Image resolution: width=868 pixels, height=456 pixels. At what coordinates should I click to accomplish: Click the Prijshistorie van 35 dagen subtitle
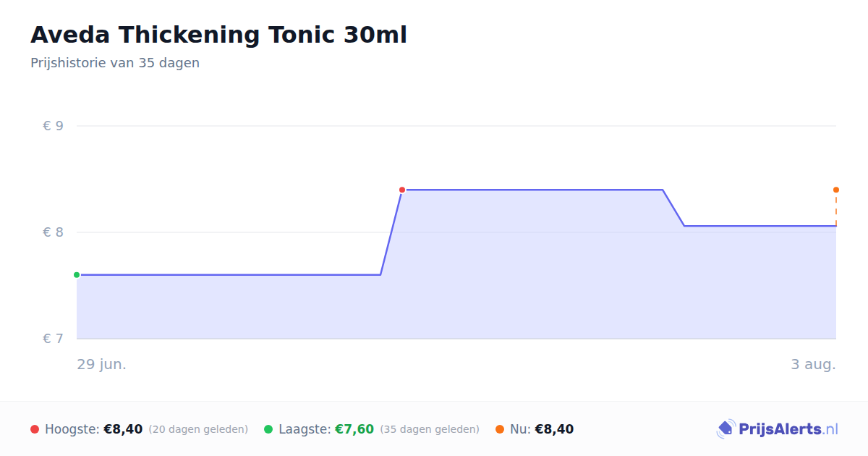115,63
